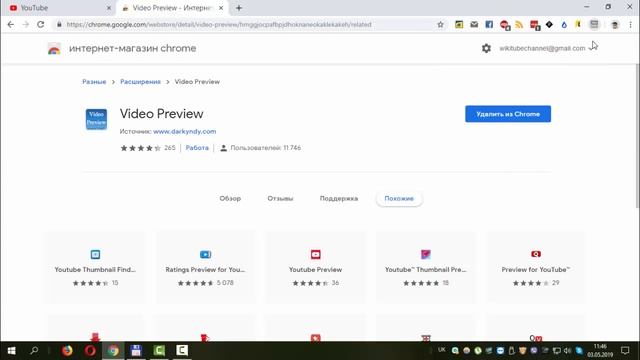The height and width of the screenshot is (360, 640).
Task: Click the browser forward arrow
Action: tap(26, 24)
